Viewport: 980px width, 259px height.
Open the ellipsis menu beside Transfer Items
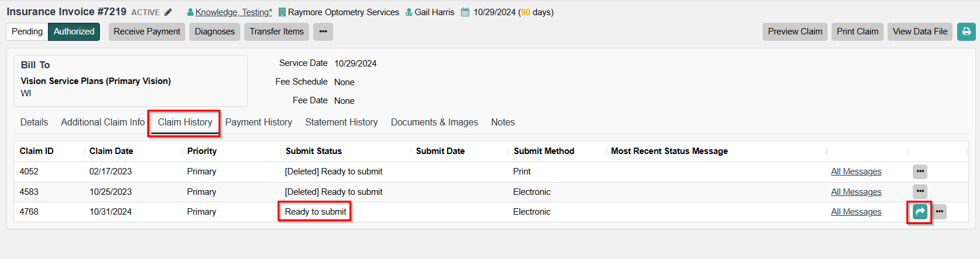tap(323, 32)
